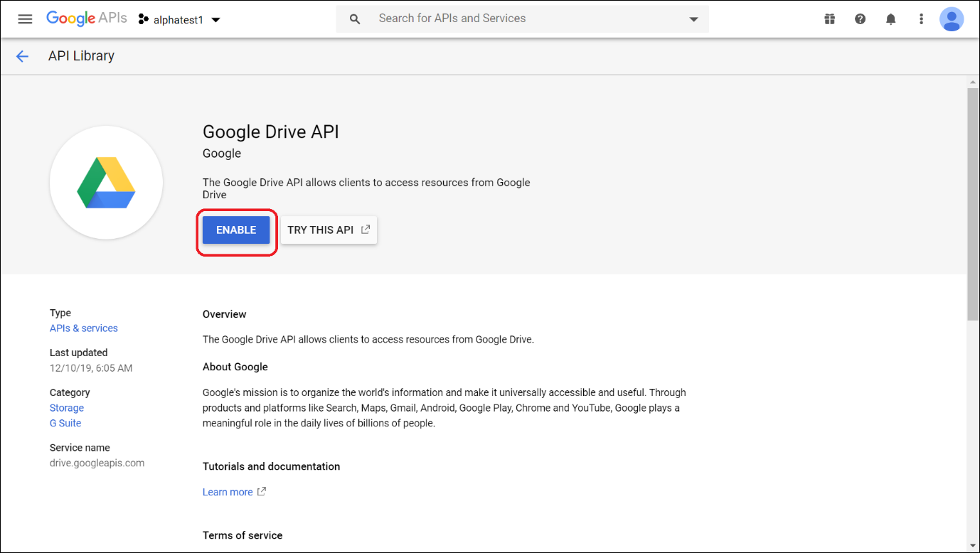Click the search magnifier icon
Screen dimensions: 980x553
pos(355,19)
